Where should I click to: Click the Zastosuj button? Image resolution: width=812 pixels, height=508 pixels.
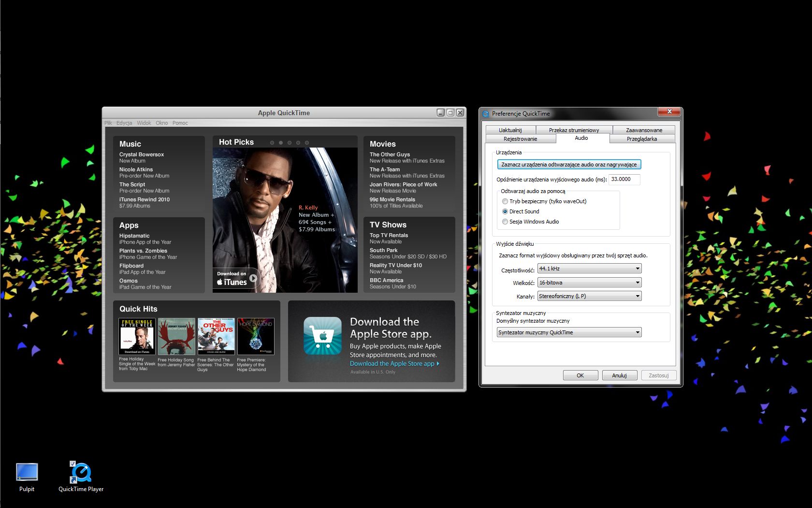pos(659,375)
